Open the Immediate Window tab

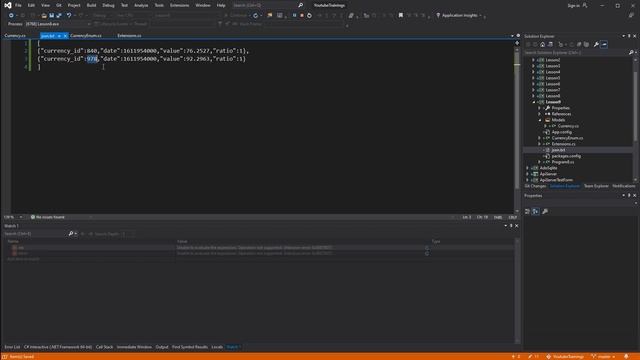click(x=134, y=347)
